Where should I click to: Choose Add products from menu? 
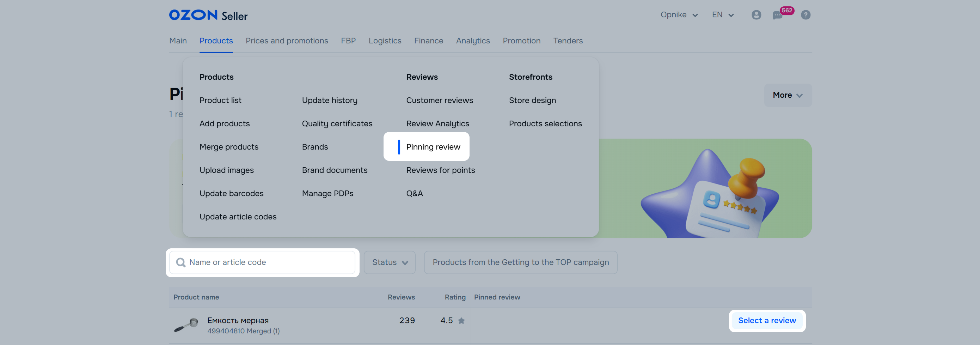click(225, 124)
